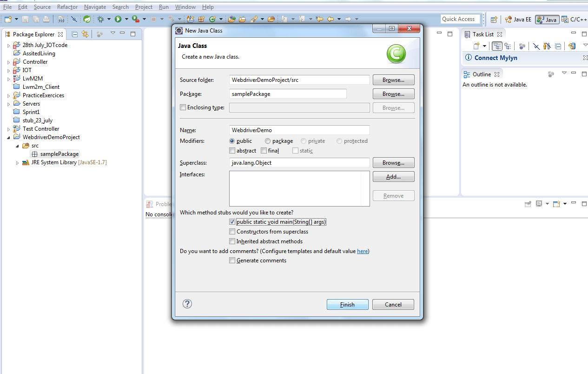Enable the Generate comments checkbox

tap(232, 260)
